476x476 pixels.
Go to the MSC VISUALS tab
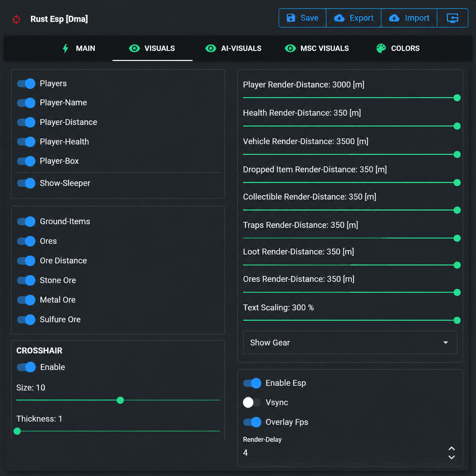[317, 48]
